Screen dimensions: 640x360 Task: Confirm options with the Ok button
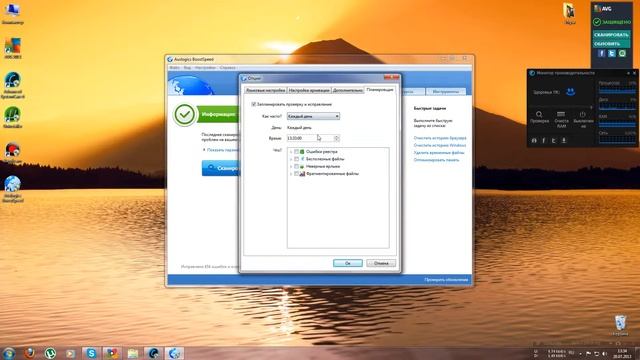tap(347, 263)
